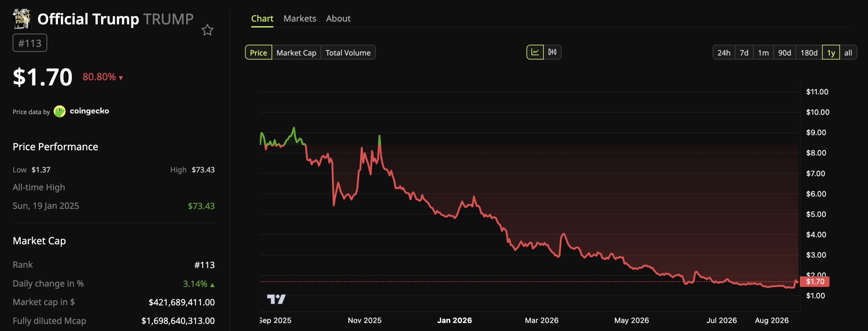Select the Total Volume chart mode
The height and width of the screenshot is (331, 868).
348,53
